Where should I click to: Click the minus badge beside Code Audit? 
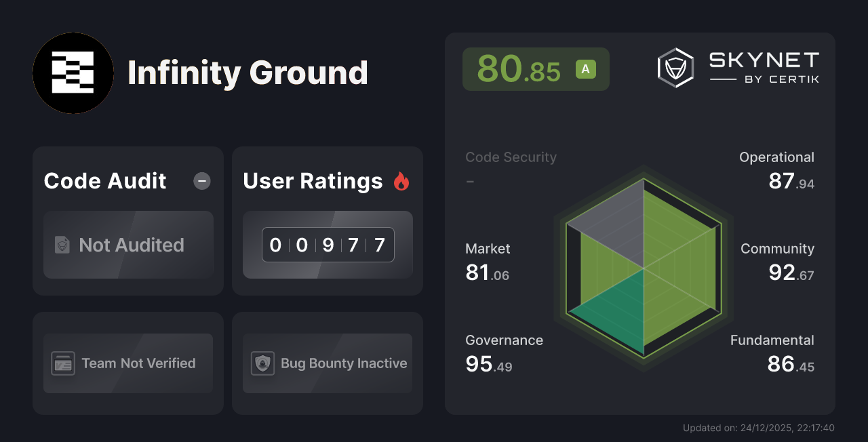tap(201, 181)
